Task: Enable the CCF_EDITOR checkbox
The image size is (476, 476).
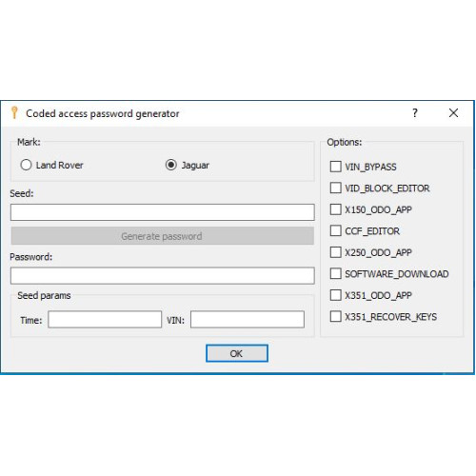Action: click(x=335, y=230)
